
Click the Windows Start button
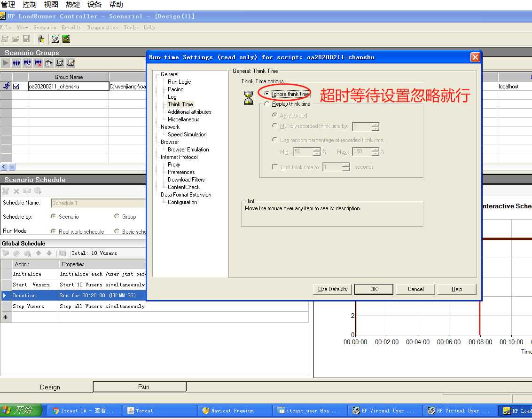pos(21,410)
